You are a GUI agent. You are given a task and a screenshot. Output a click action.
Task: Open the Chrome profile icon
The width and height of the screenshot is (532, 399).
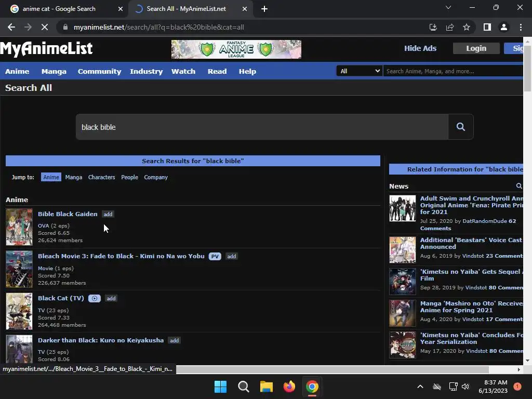(504, 27)
